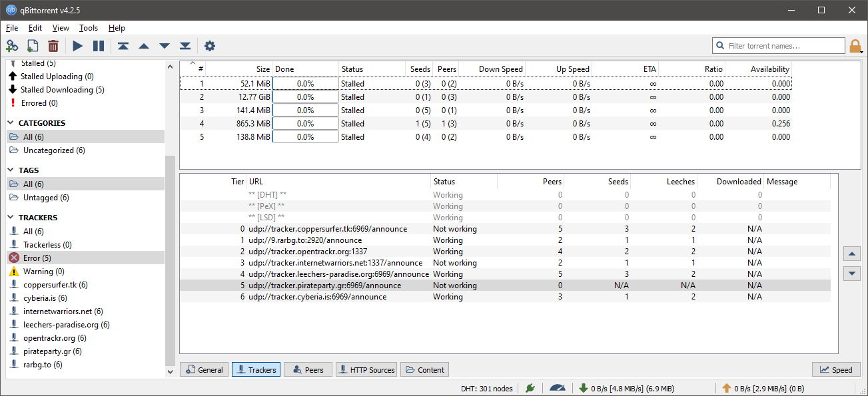Viewport: 868px width, 396px height.
Task: Click the connection status plug icon
Action: coord(530,388)
